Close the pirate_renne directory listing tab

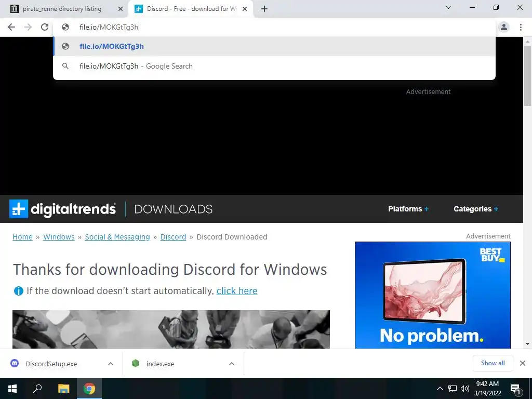(x=120, y=9)
